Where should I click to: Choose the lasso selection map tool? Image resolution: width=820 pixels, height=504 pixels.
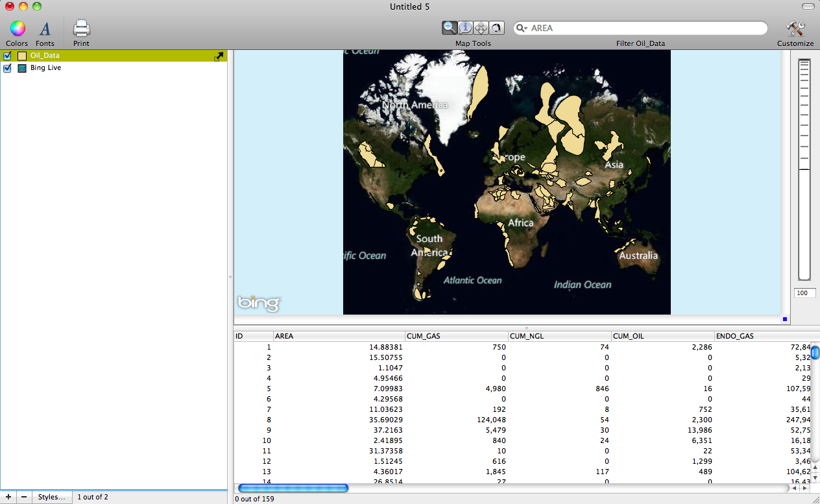496,27
